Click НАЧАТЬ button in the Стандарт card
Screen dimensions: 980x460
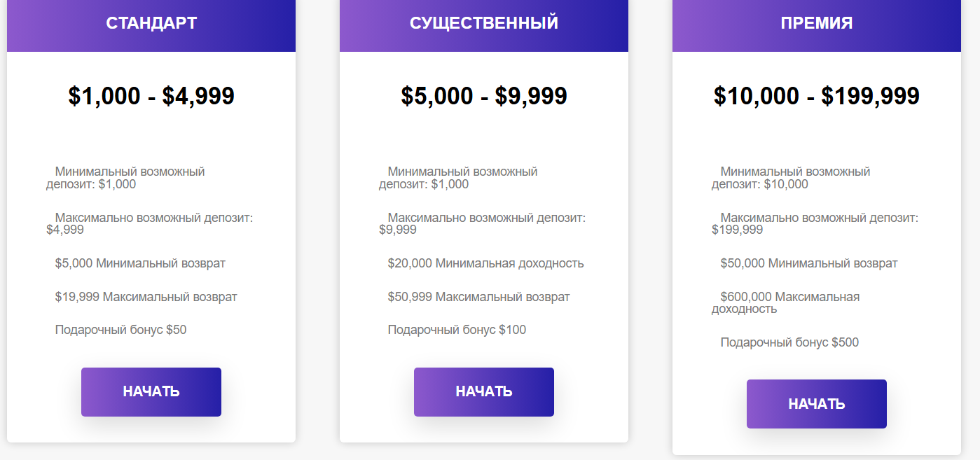(x=151, y=392)
